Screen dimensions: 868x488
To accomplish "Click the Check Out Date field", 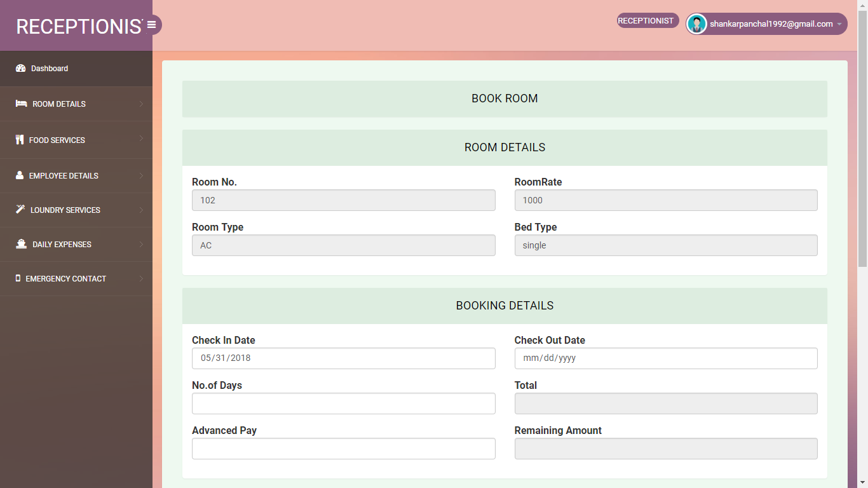I will [x=666, y=358].
